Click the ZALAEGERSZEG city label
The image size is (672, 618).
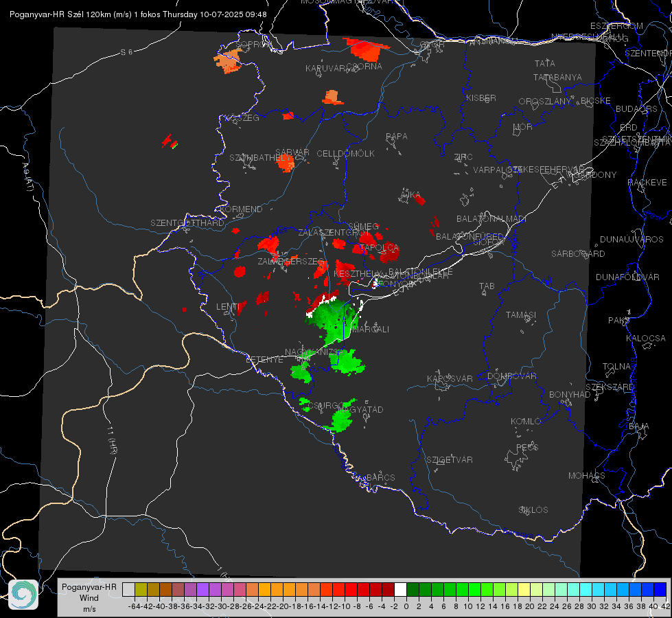pos(291,261)
